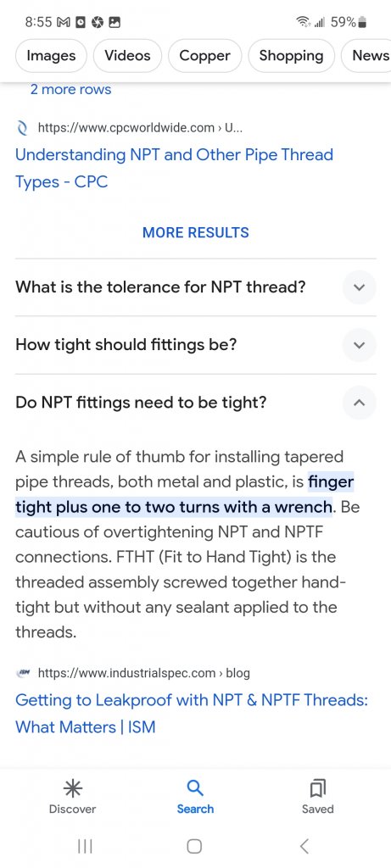Open "Understanding NPT and Other Pipe Thread Types" link
The height and width of the screenshot is (868, 391).
(174, 168)
